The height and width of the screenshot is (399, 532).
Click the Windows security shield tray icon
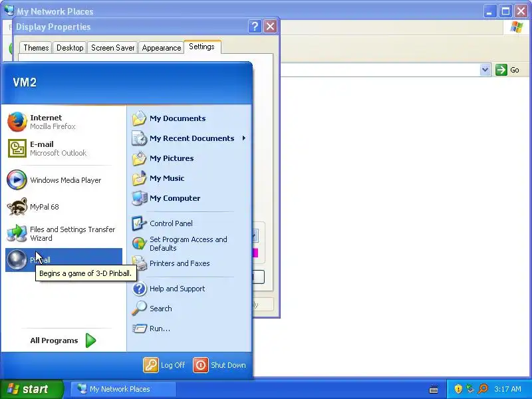(x=458, y=389)
